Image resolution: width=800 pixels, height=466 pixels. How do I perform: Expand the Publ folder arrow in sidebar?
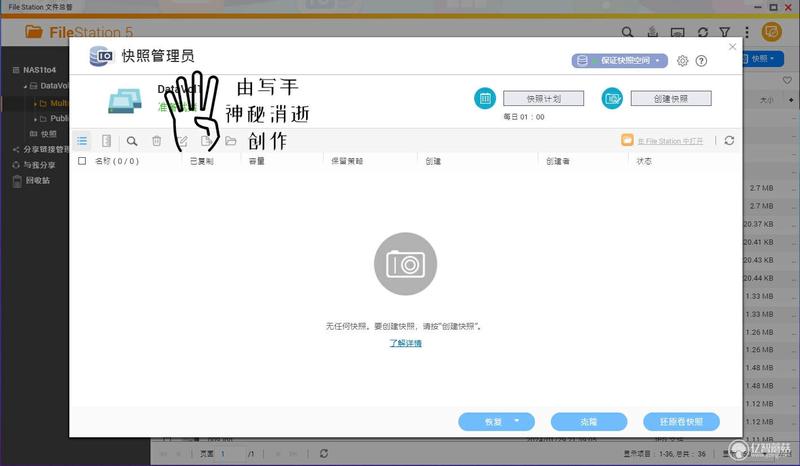(35, 119)
